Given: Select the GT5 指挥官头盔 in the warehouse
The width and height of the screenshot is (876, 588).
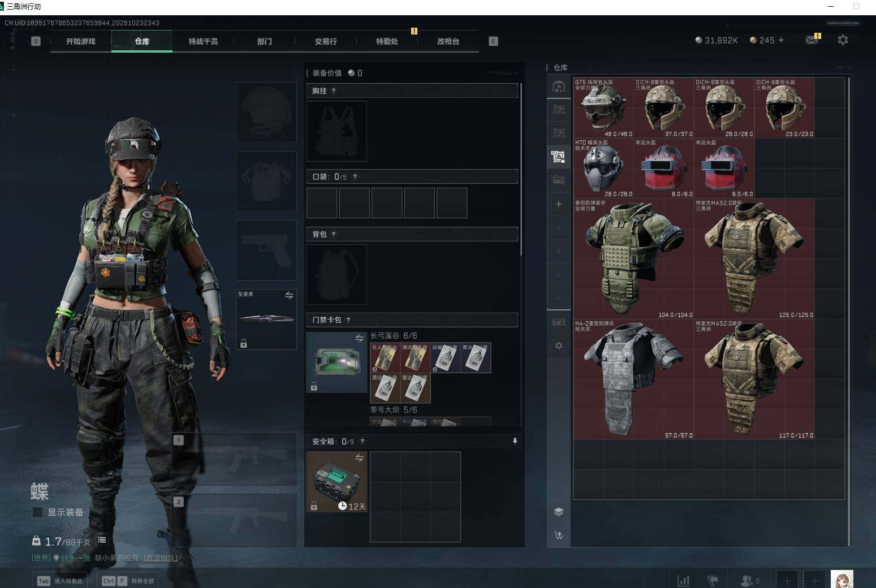Looking at the screenshot, I should (x=603, y=107).
